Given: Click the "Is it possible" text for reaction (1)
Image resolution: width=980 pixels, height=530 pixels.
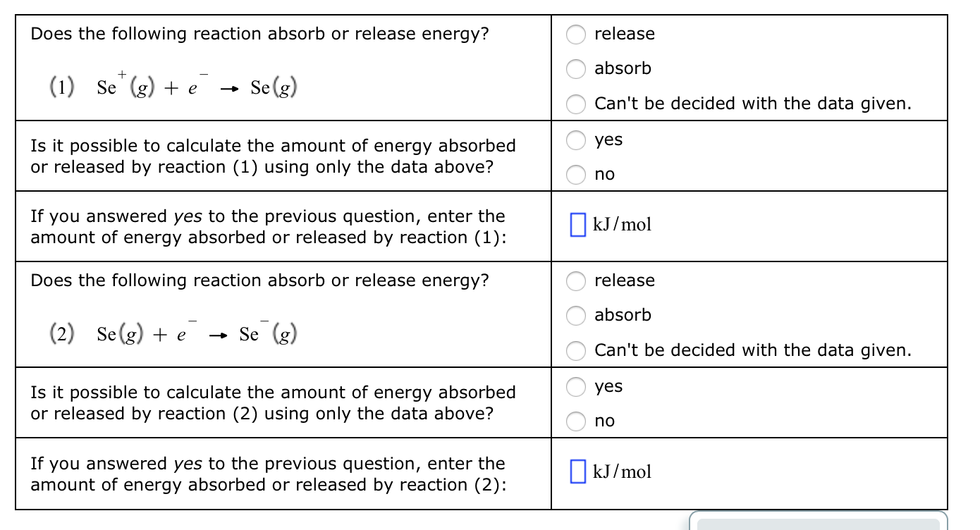Looking at the screenshot, I should pos(273,156).
